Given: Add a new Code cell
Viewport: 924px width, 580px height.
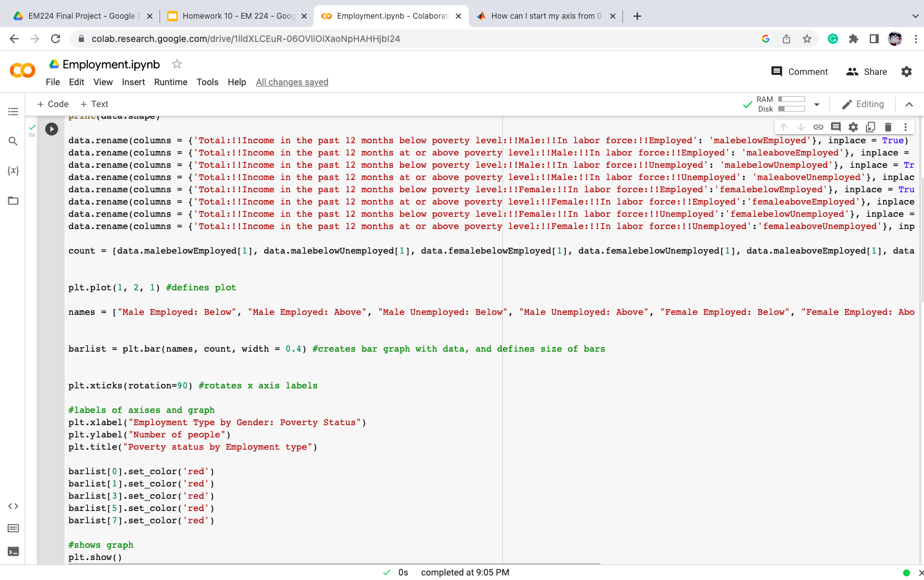Looking at the screenshot, I should coord(52,104).
